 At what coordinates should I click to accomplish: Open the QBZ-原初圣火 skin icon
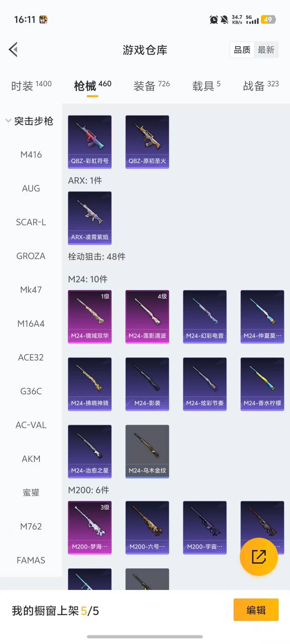[147, 142]
